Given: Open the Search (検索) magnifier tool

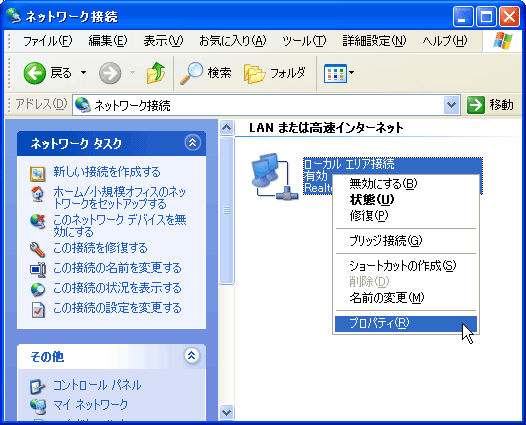Looking at the screenshot, I should click(x=192, y=73).
